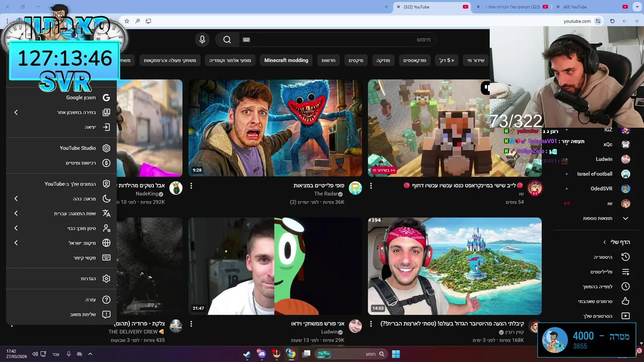The width and height of the screenshot is (644, 362).
Task: View site information icon in address bar
Action: (x=598, y=21)
